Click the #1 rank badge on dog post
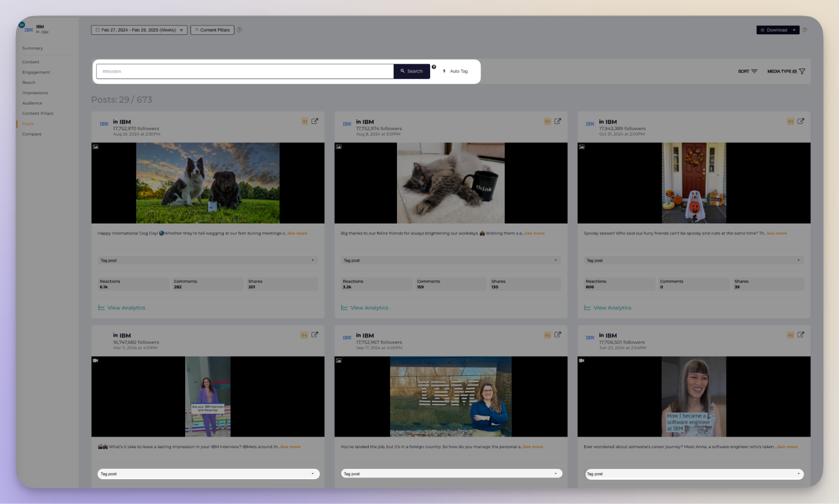 [305, 122]
